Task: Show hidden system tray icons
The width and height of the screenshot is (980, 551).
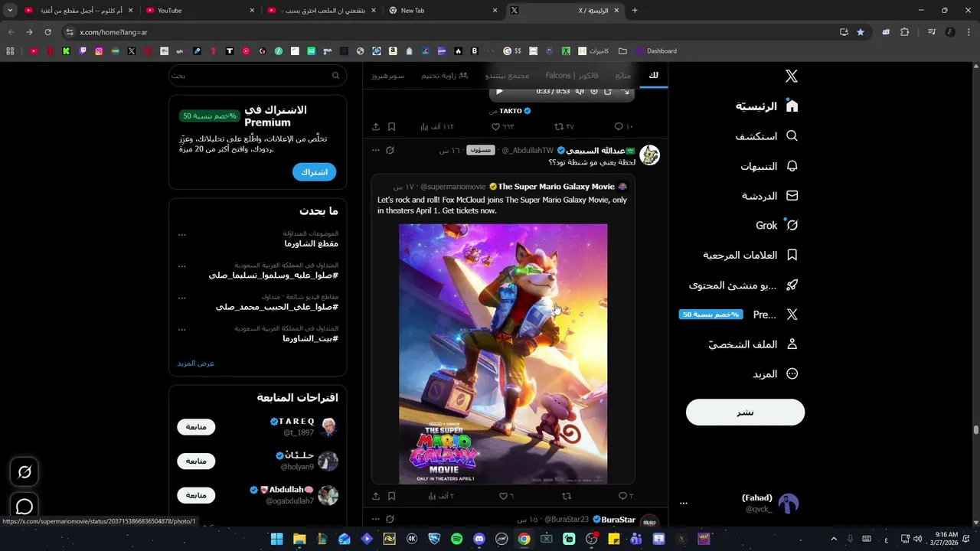Action: click(x=834, y=539)
